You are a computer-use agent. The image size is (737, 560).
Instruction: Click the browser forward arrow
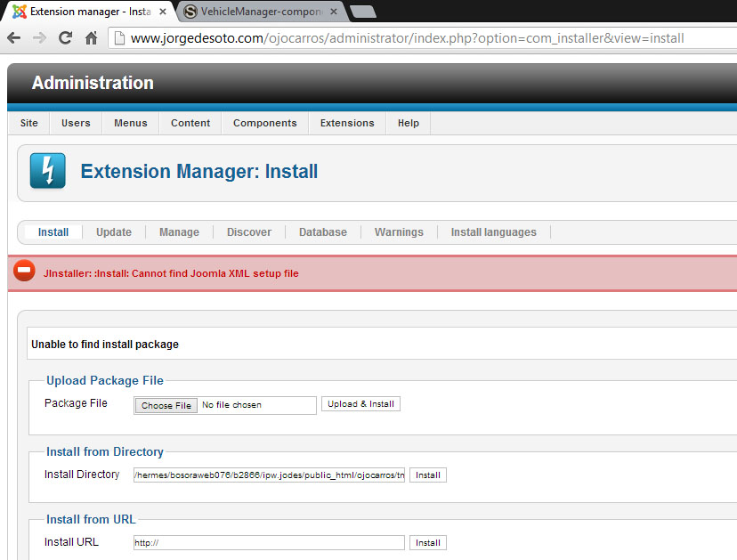click(x=39, y=38)
